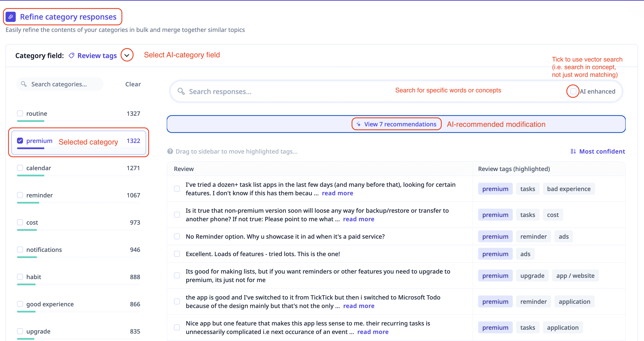644x341 pixels.
Task: Select the No Reminder option review checkbox
Action: (177, 237)
